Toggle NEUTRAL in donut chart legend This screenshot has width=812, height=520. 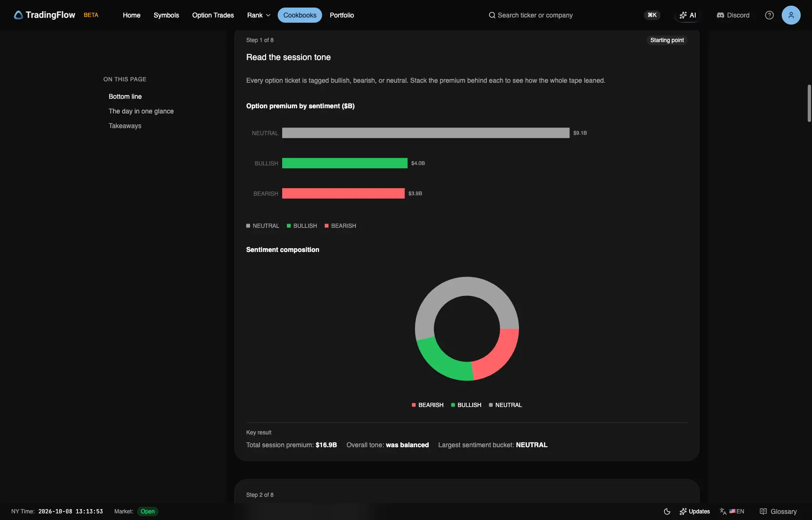click(505, 405)
